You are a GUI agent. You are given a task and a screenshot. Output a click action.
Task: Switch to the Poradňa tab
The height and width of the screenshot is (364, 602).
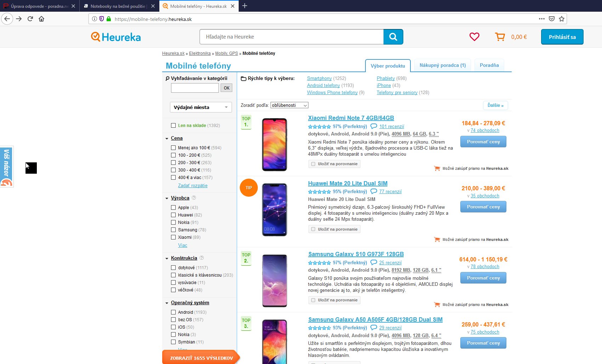[489, 65]
